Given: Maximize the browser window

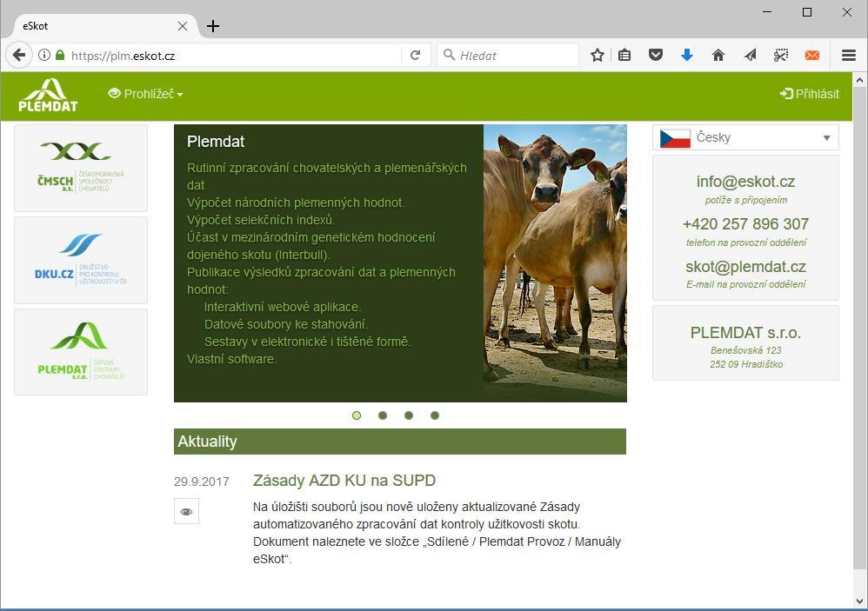Looking at the screenshot, I should click(x=807, y=12).
